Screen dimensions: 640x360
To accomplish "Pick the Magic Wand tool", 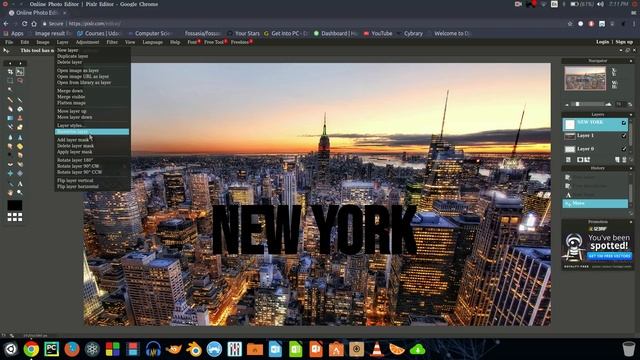I will click(x=10, y=90).
